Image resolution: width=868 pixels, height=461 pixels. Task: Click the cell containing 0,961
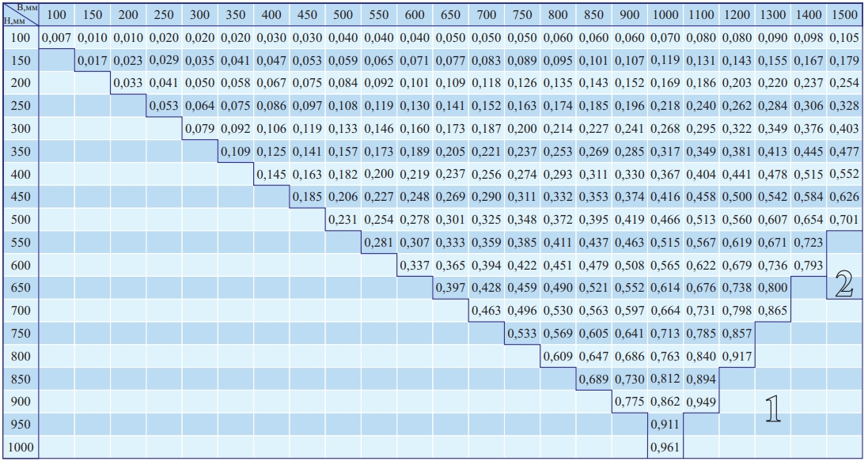(665, 448)
